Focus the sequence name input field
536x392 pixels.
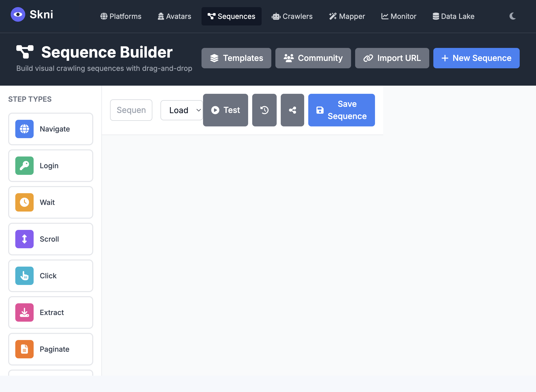point(131,110)
